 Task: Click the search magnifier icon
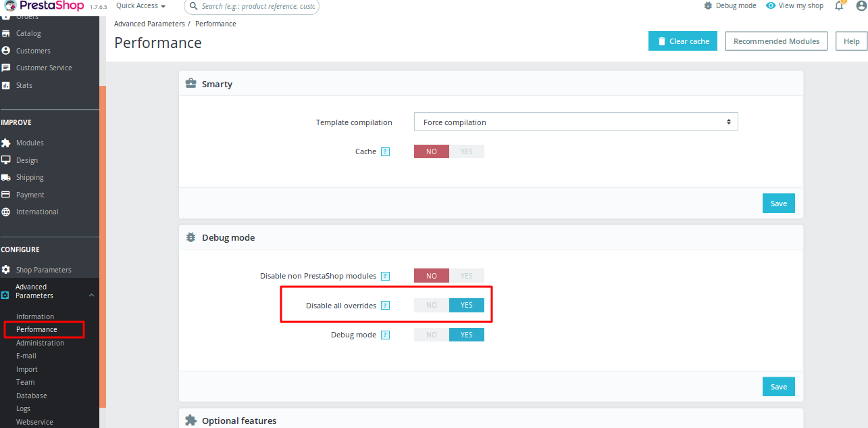click(x=195, y=6)
